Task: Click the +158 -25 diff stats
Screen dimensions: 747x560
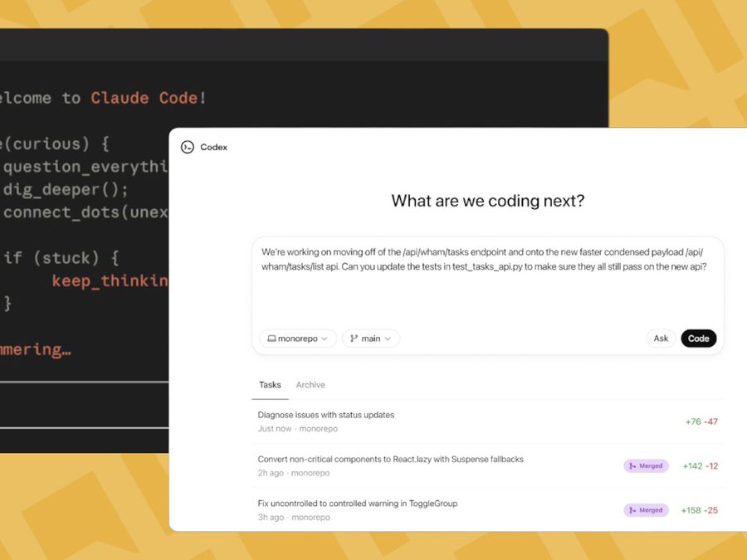Action: [x=700, y=510]
